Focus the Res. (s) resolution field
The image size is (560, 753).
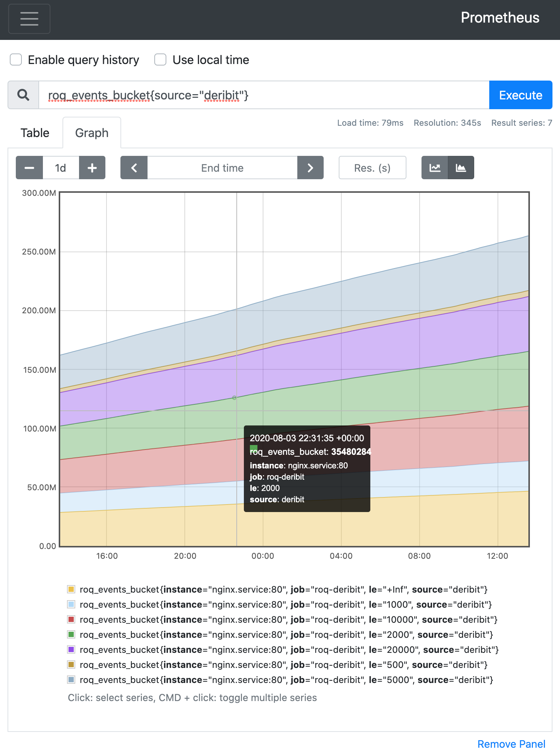click(x=373, y=168)
